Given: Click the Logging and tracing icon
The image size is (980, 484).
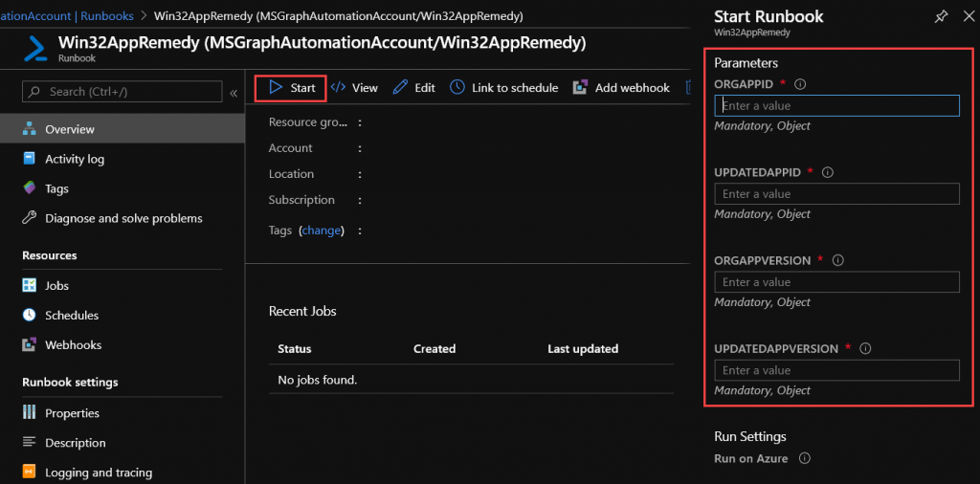Looking at the screenshot, I should (30, 471).
